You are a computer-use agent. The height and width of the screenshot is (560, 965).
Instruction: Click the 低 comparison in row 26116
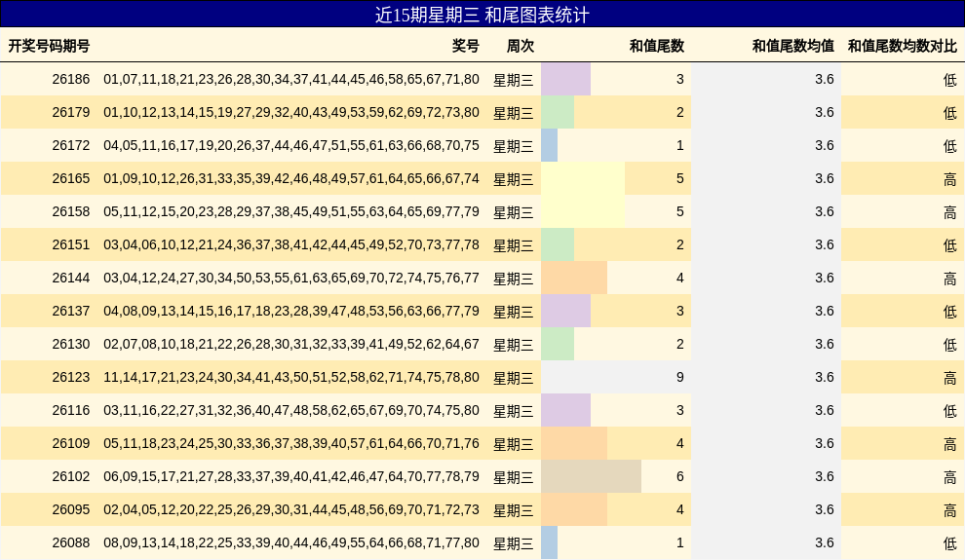click(x=950, y=412)
